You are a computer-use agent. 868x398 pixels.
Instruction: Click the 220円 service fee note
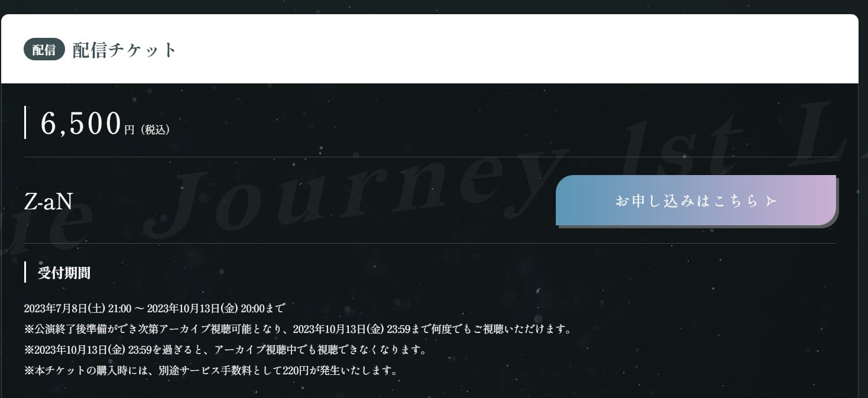coord(211,371)
